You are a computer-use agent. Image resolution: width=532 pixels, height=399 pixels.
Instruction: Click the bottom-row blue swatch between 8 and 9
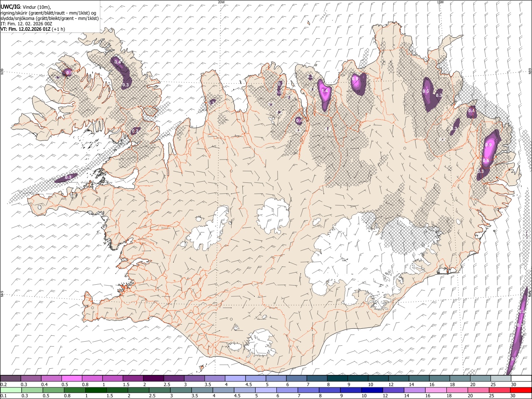[x=329, y=390]
